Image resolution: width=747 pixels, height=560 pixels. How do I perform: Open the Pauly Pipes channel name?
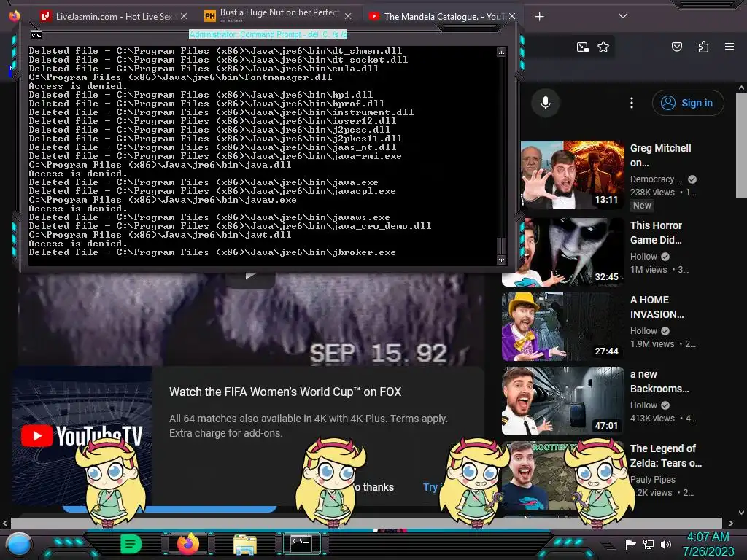coord(653,480)
